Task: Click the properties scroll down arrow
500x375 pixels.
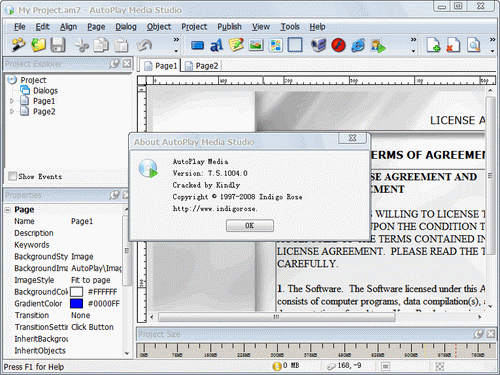Action: [x=127, y=353]
